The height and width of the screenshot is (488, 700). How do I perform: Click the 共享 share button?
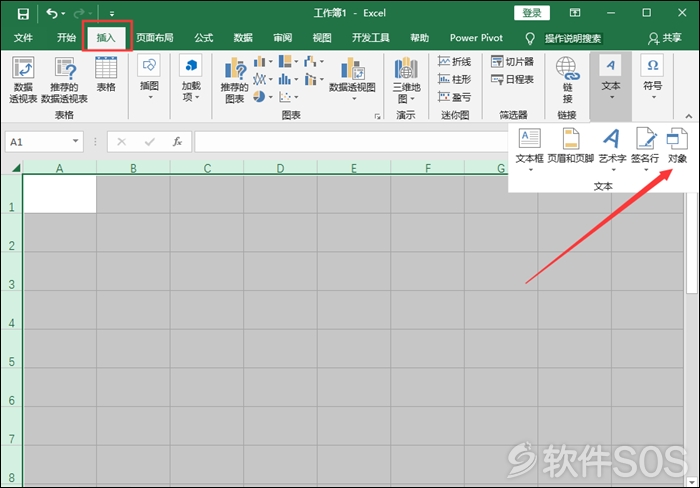click(665, 38)
